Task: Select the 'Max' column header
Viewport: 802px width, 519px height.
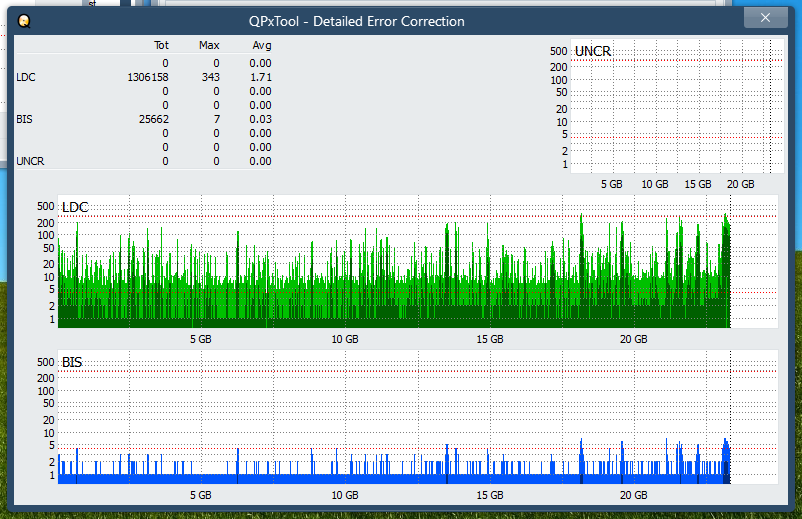Action: click(x=209, y=45)
